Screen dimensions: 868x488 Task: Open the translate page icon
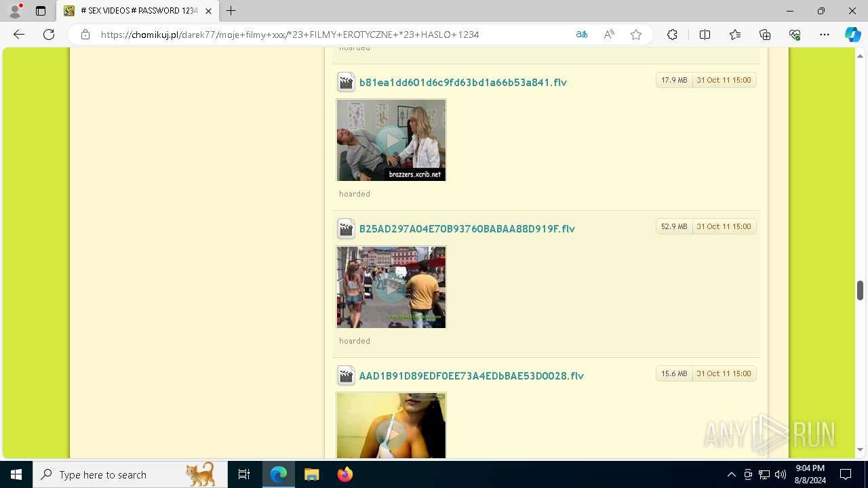pyautogui.click(x=582, y=35)
